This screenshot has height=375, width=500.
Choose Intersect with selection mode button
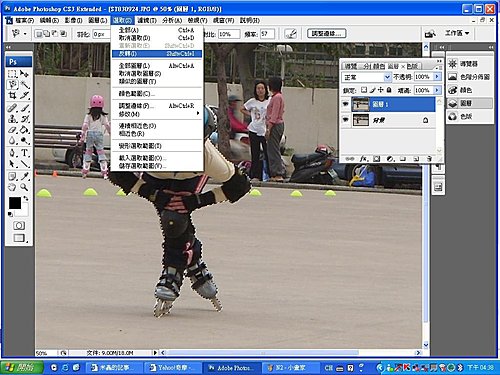click(x=63, y=34)
